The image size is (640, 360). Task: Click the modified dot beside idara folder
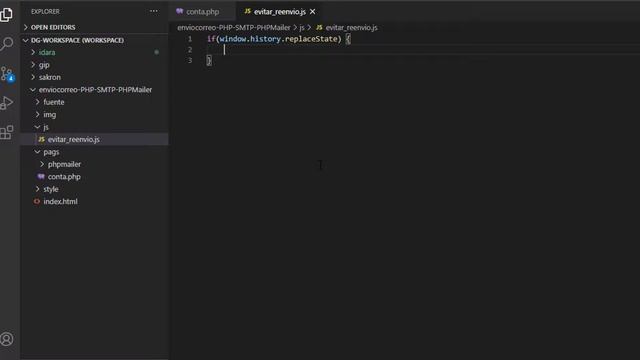click(x=156, y=52)
